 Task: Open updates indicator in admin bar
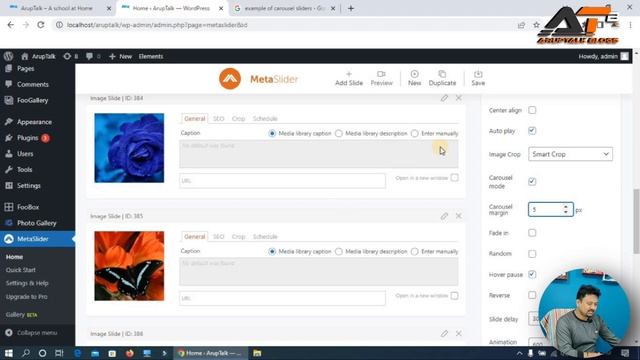pos(71,56)
